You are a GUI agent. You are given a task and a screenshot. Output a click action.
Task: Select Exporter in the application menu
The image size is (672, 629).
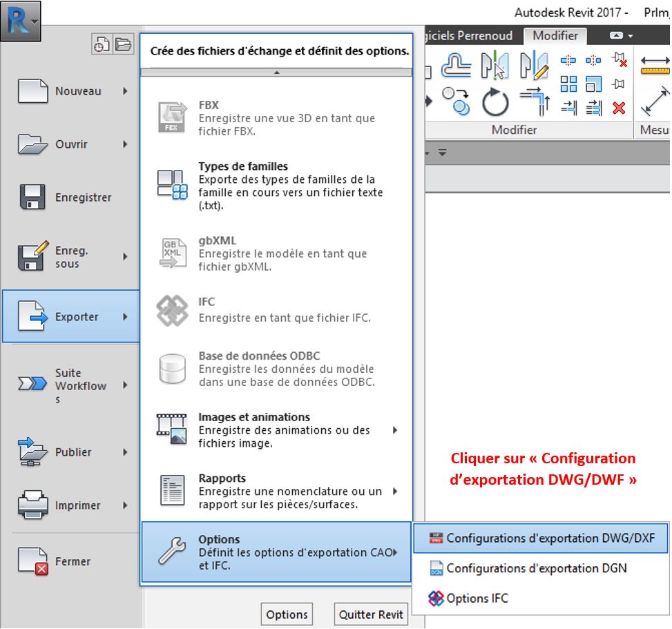71,316
